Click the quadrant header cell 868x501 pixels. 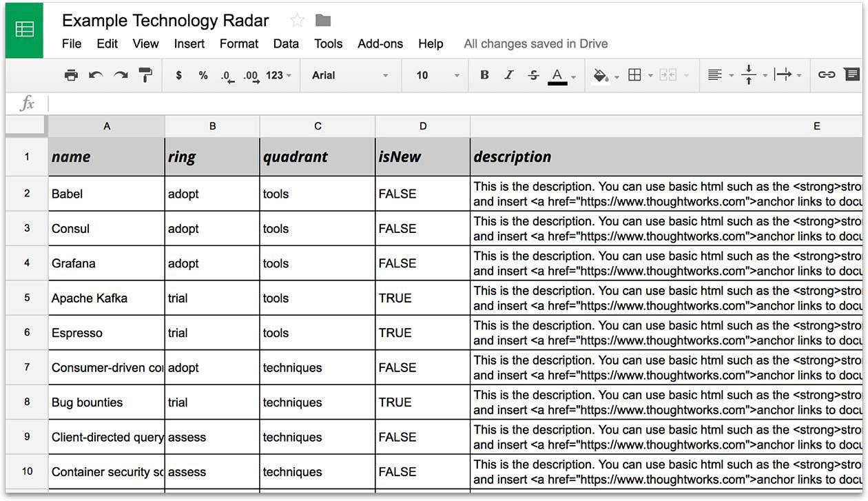point(318,156)
